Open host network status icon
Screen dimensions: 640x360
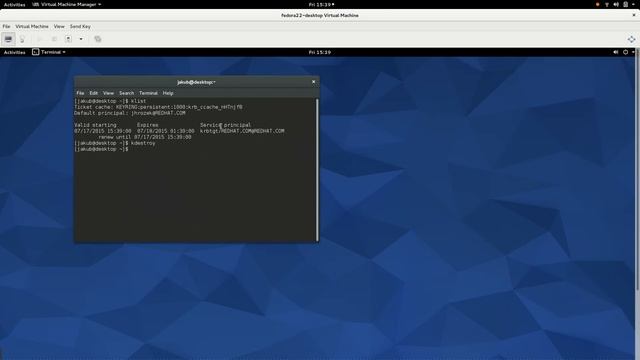[x=607, y=4]
